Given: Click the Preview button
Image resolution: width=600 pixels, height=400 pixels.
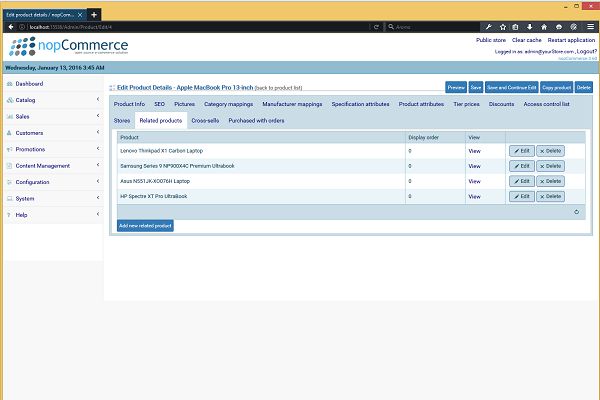Looking at the screenshot, I should (x=456, y=88).
